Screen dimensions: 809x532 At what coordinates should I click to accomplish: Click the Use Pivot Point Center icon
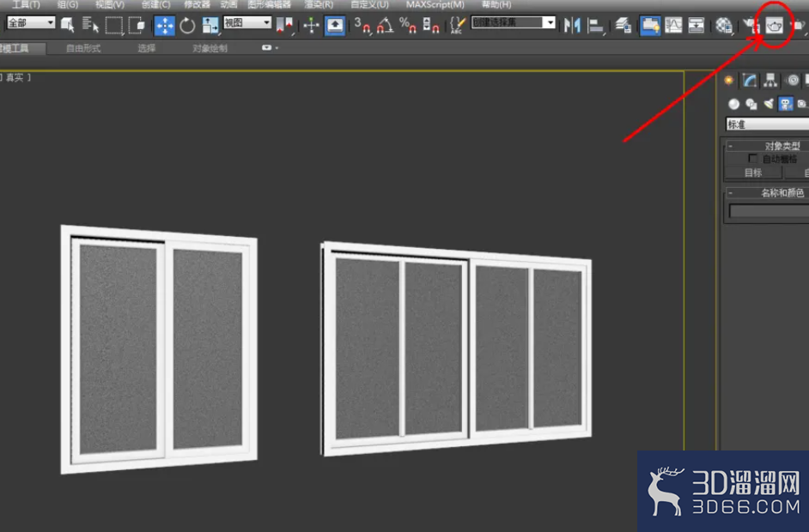click(284, 25)
